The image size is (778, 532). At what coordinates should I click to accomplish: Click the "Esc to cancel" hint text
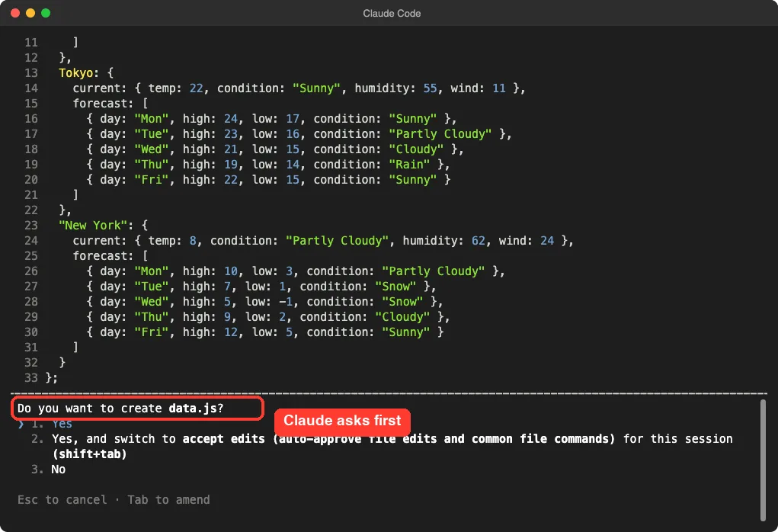point(62,500)
